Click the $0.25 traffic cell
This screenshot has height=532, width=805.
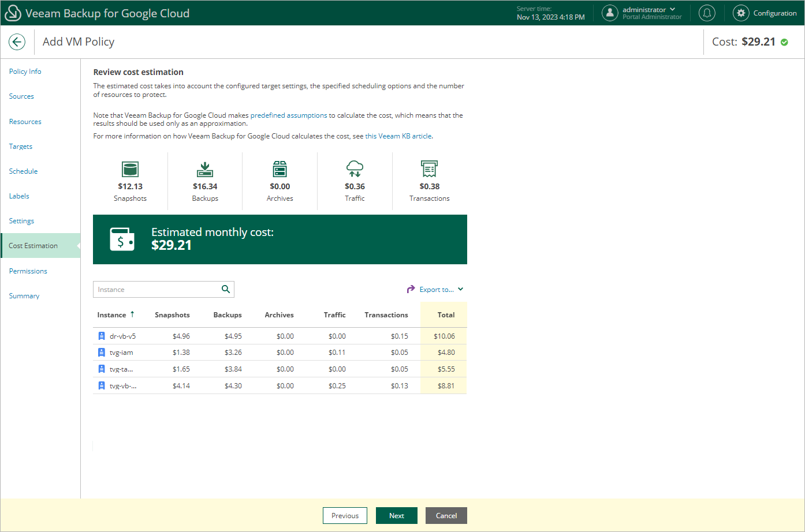tap(337, 386)
